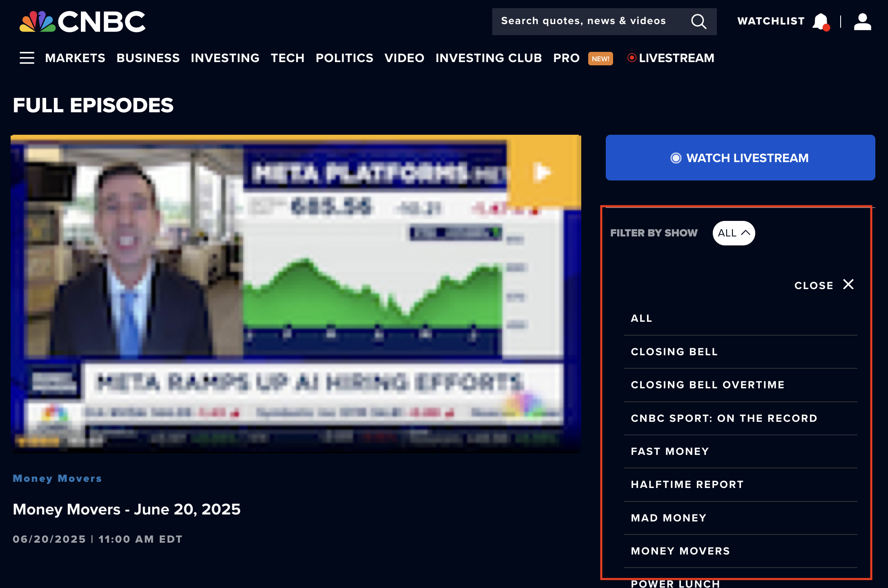Screen dimensions: 888x588
Task: Open the hamburger navigation menu
Action: point(27,58)
